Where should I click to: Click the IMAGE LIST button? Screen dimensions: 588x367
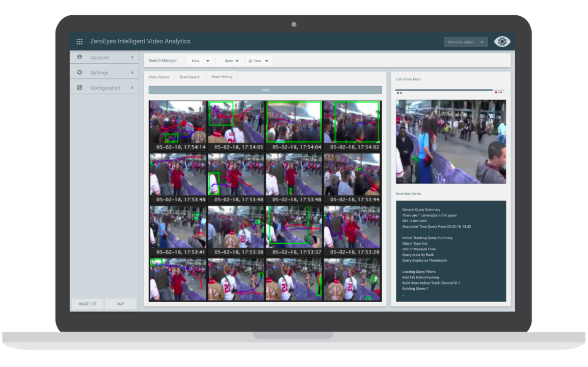click(x=87, y=304)
